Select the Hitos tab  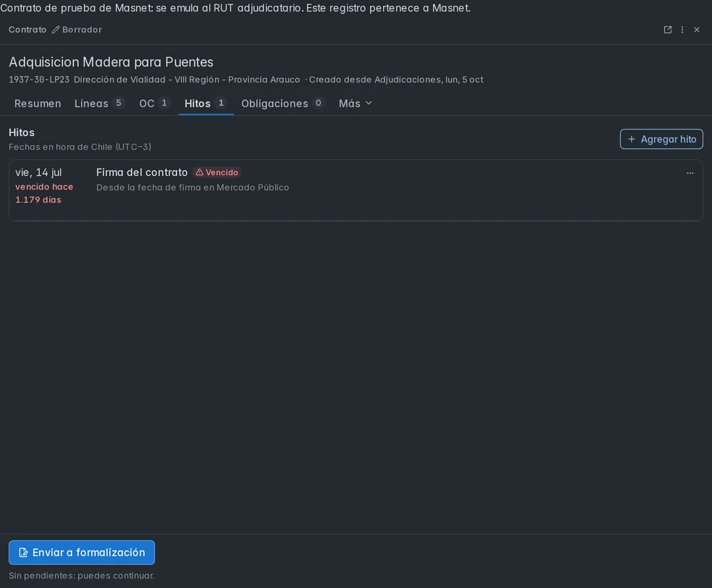click(x=206, y=104)
